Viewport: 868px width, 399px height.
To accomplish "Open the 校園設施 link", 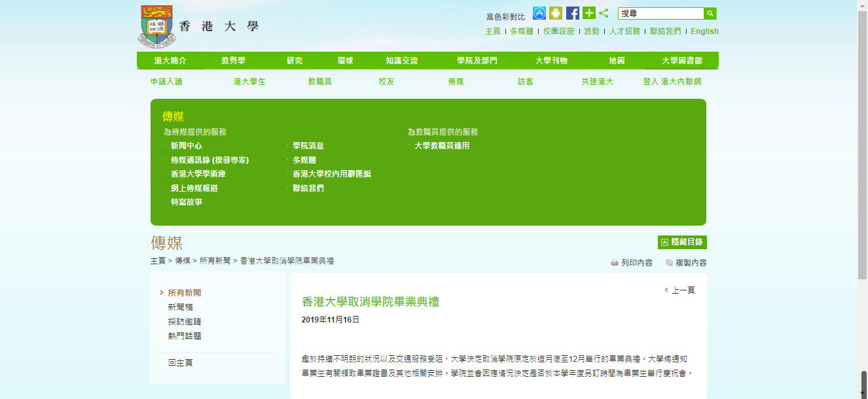I will [x=558, y=31].
